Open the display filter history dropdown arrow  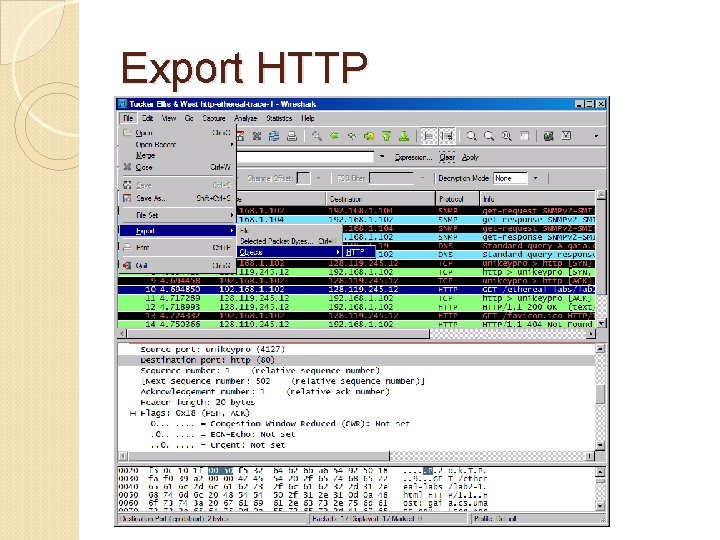382,157
